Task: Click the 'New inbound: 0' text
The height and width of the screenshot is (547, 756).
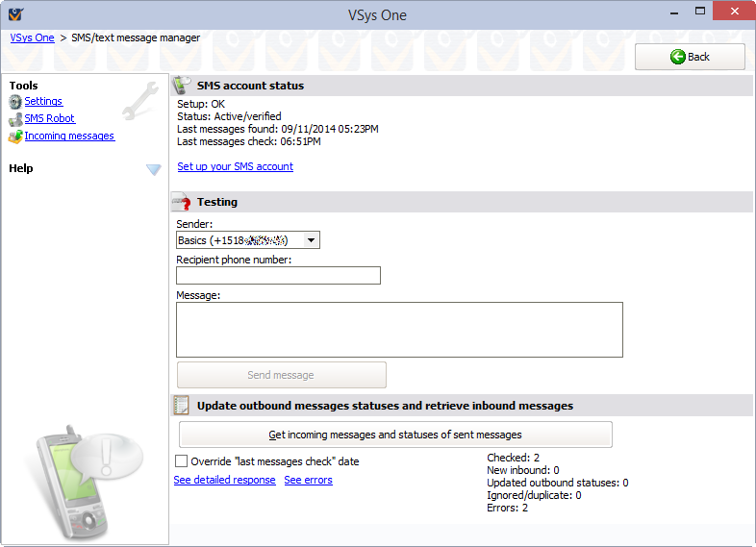Action: coord(523,470)
